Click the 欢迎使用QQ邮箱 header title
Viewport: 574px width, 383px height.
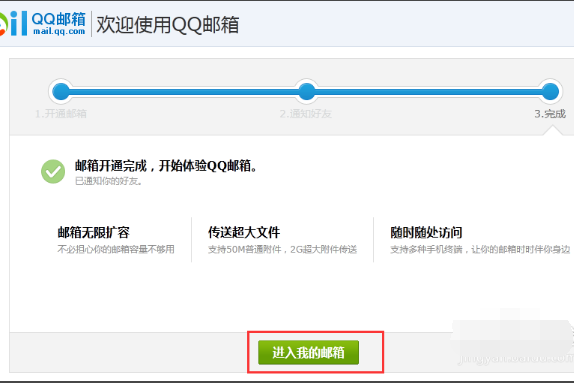point(168,25)
